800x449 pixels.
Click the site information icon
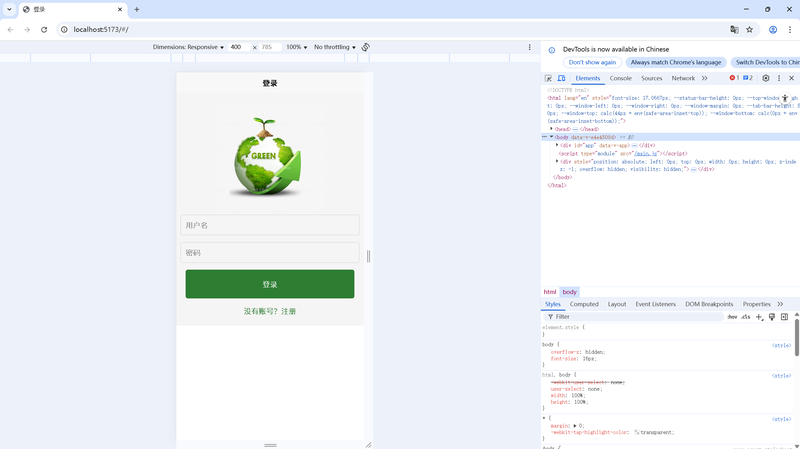tap(64, 30)
